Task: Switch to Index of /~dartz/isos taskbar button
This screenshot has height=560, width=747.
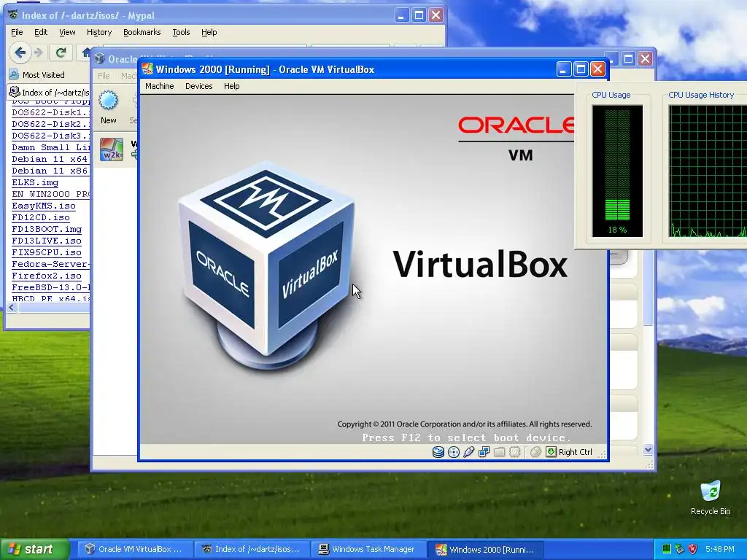Action: 252,549
